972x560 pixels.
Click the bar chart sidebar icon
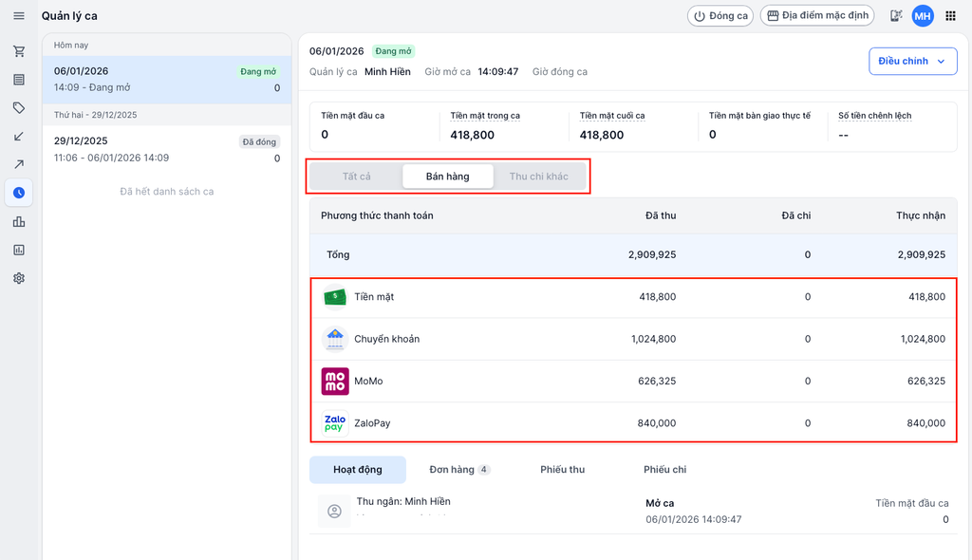pos(19,222)
